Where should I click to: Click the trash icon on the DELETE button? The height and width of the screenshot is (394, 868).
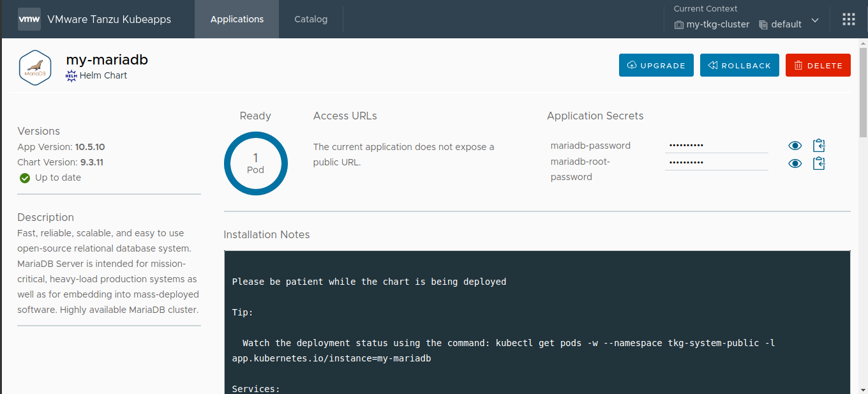tap(798, 64)
